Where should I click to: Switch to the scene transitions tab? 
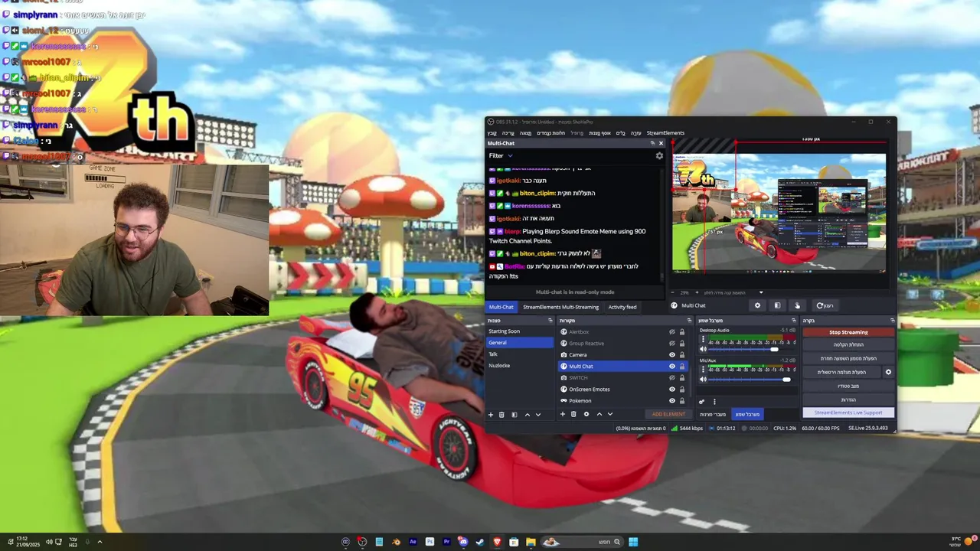coord(713,414)
